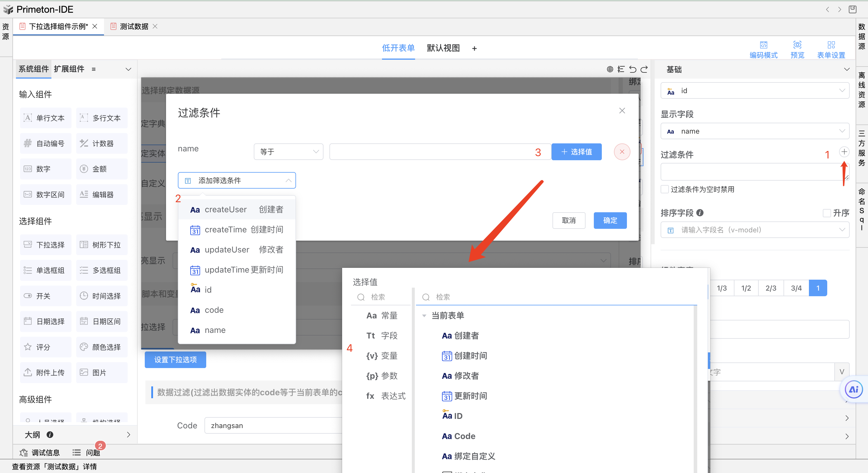
Task: Click the AI assistant floating icon
Action: tap(854, 390)
